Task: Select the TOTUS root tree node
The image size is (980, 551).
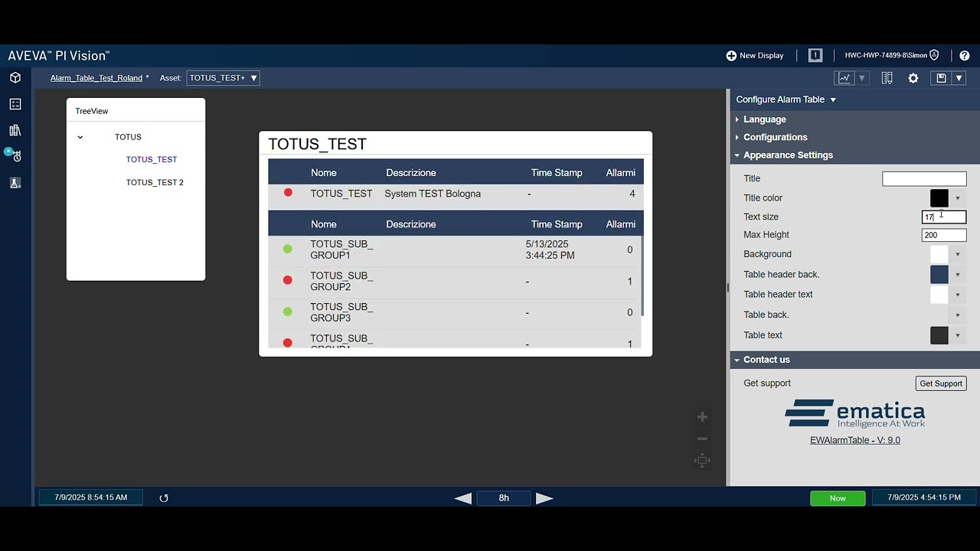Action: point(128,137)
